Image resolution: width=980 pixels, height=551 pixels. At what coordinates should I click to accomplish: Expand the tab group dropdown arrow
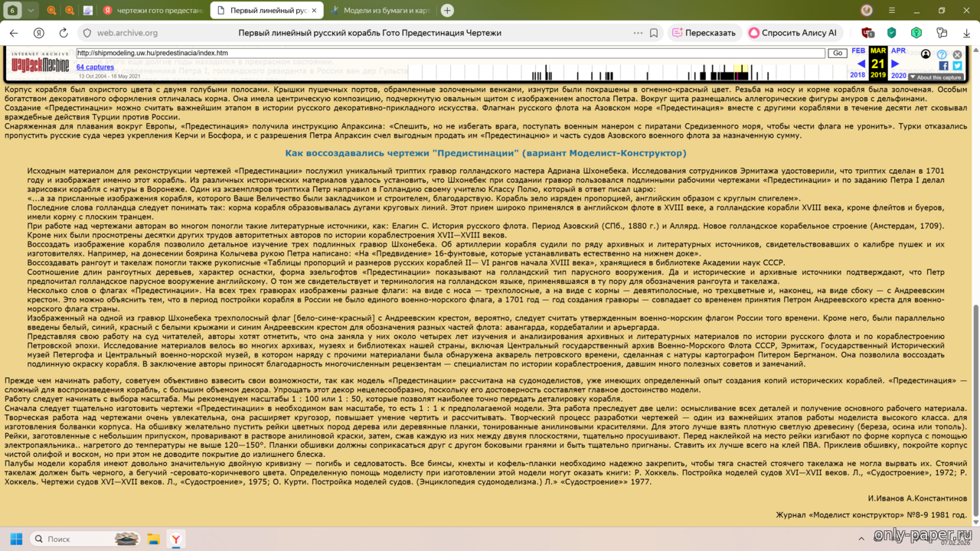point(31,11)
